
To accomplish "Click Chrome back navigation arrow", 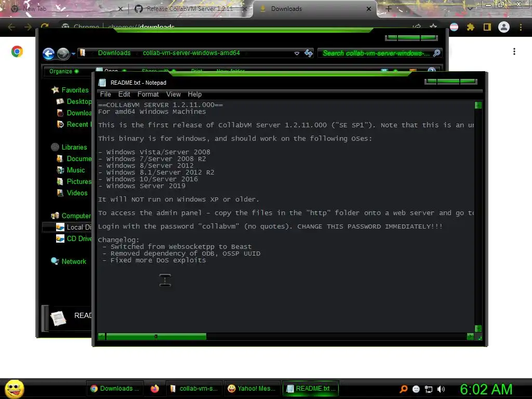I will point(11,27).
